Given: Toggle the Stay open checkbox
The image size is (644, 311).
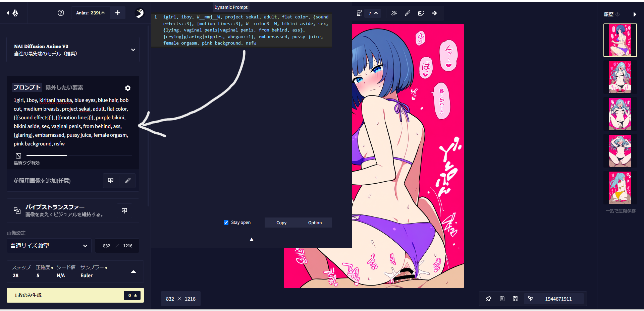Looking at the screenshot, I should [226, 223].
